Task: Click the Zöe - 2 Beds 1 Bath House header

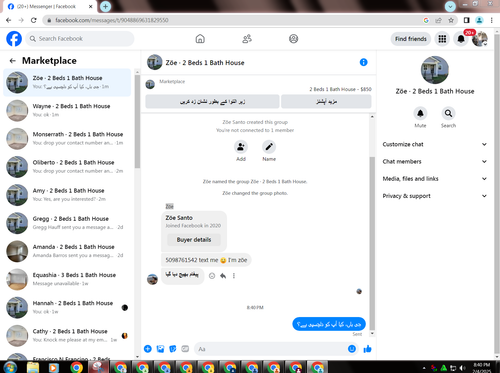Action: pyautogui.click(x=205, y=63)
